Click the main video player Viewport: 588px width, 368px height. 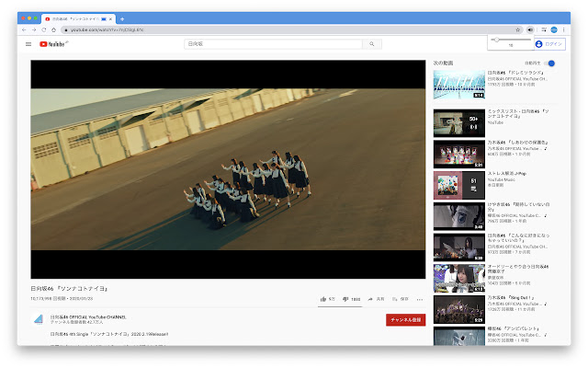(x=228, y=169)
